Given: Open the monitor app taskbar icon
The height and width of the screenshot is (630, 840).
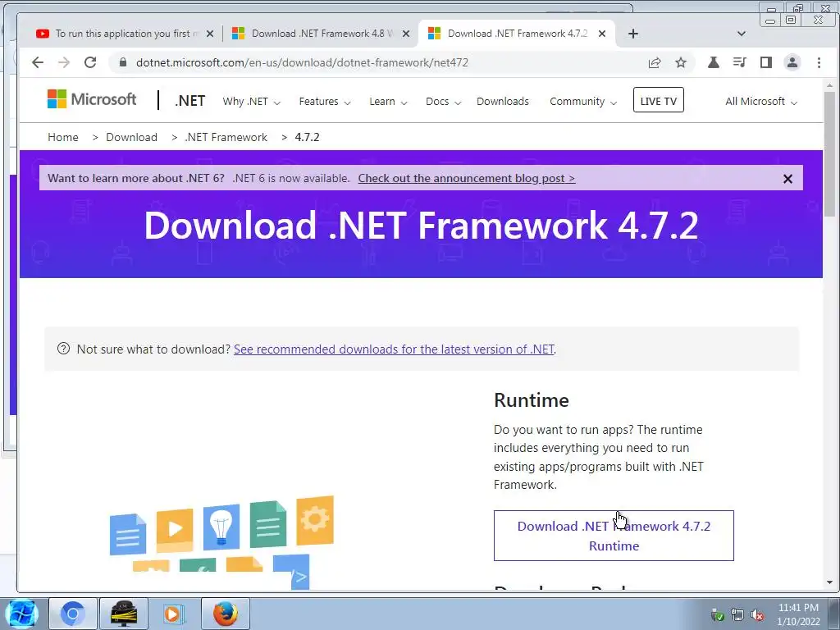Looking at the screenshot, I should (123, 614).
